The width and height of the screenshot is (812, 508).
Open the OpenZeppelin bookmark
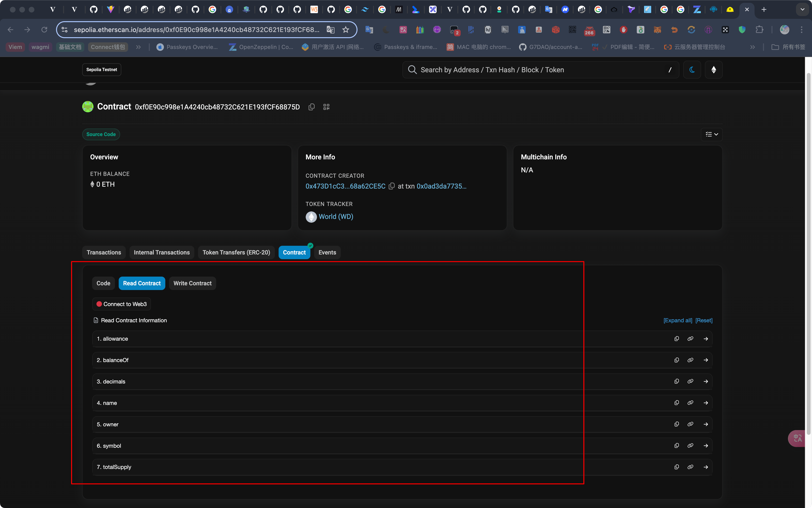261,47
